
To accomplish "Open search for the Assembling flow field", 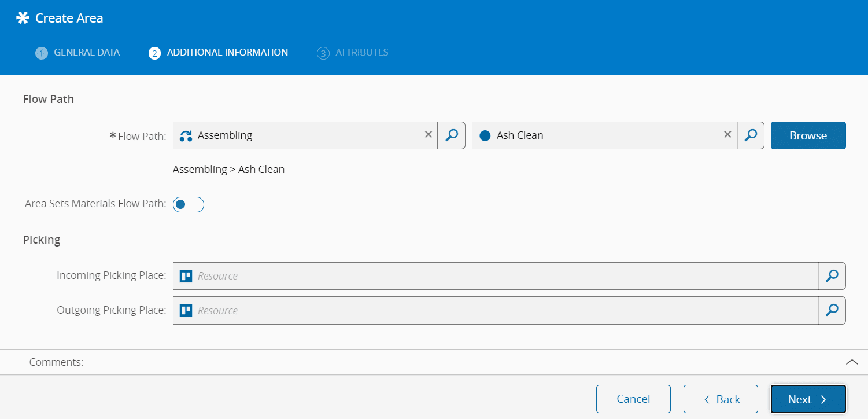I will (452, 135).
